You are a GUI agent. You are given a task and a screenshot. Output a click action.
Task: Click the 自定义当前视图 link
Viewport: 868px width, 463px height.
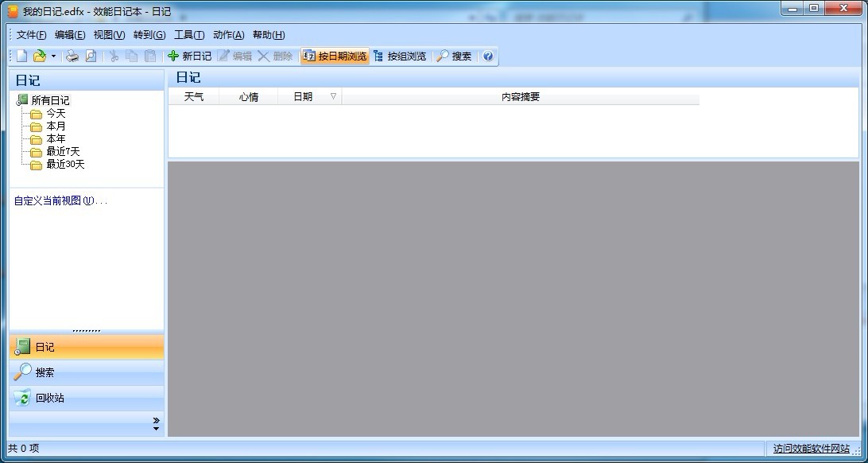[60, 200]
